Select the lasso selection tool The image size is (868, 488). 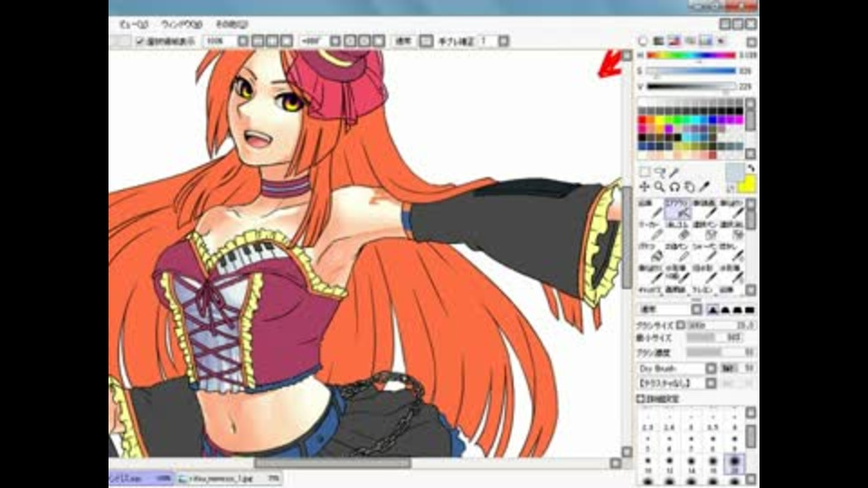659,172
